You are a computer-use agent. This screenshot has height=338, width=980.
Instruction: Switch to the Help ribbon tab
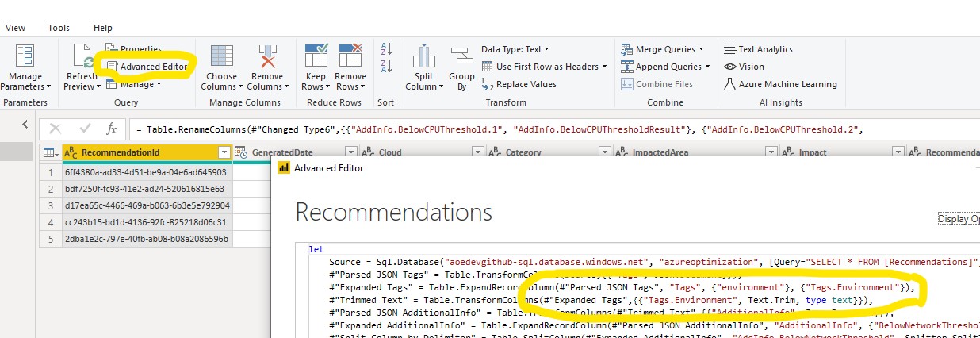(103, 28)
